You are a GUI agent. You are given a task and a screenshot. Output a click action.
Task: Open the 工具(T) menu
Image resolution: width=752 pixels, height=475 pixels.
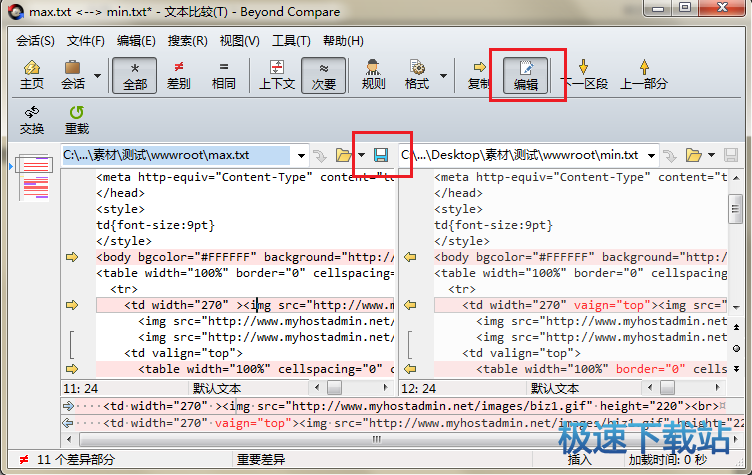pos(291,41)
